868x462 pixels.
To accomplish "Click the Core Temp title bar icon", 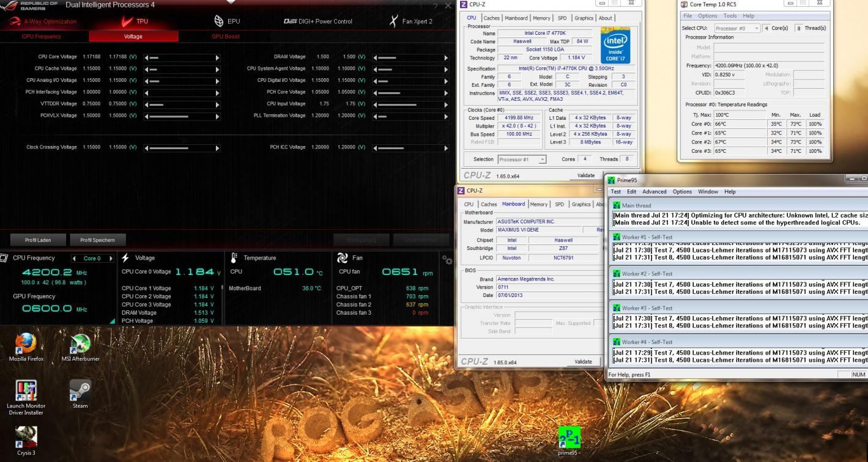I will point(684,4).
